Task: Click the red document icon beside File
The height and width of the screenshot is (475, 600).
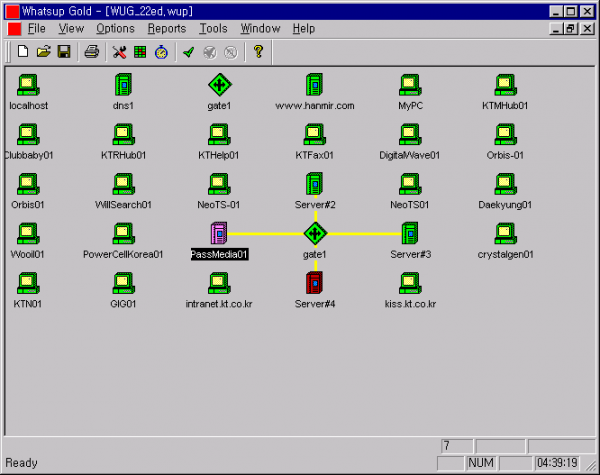Action: (x=15, y=29)
